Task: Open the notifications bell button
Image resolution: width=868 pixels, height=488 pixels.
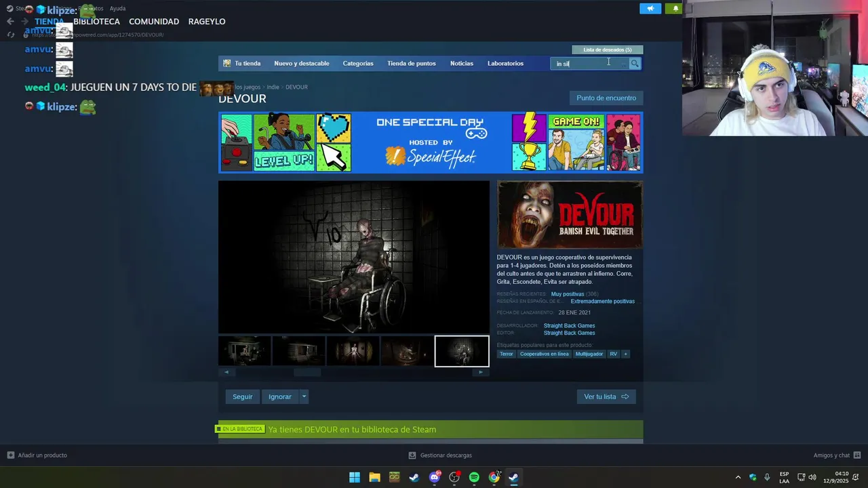Action: click(x=675, y=9)
